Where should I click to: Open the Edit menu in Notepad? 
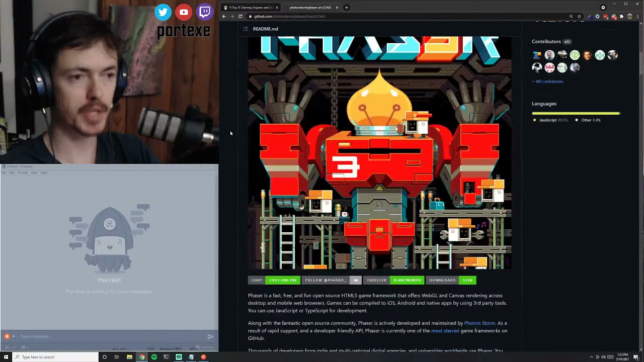pyautogui.click(x=12, y=172)
